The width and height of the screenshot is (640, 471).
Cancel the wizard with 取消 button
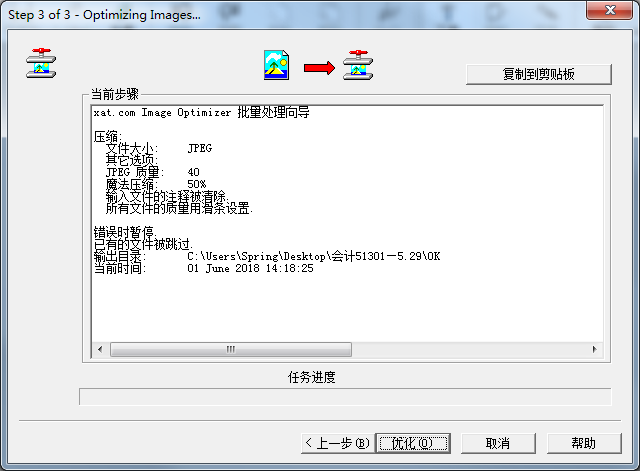[x=498, y=443]
